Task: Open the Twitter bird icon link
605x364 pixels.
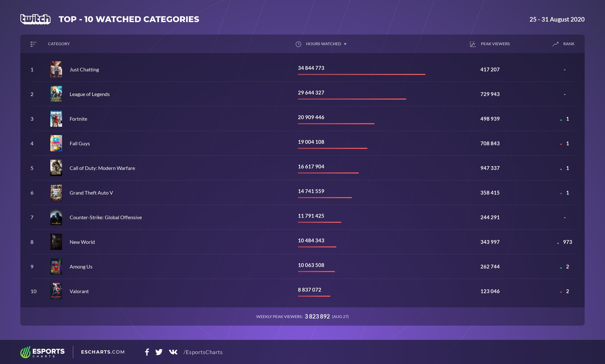Action: point(159,352)
